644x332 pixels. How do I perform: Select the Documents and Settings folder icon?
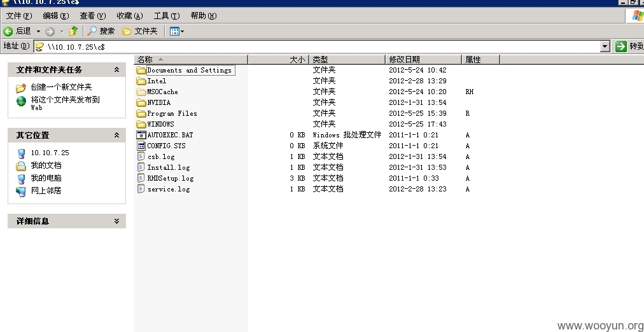(141, 70)
